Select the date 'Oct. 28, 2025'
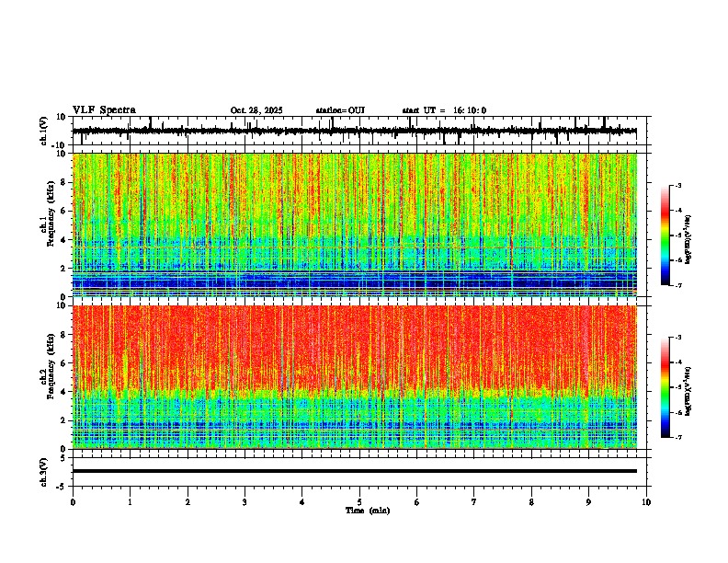 (256, 110)
